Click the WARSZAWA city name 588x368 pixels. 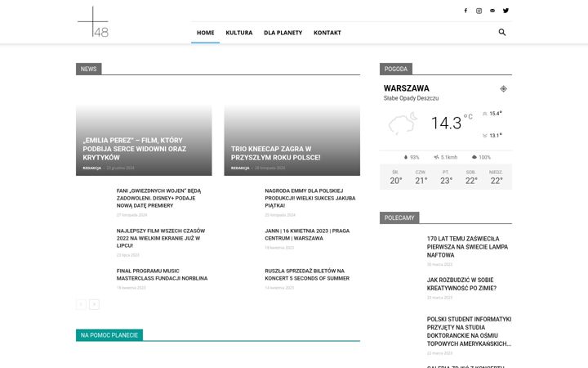coord(407,88)
